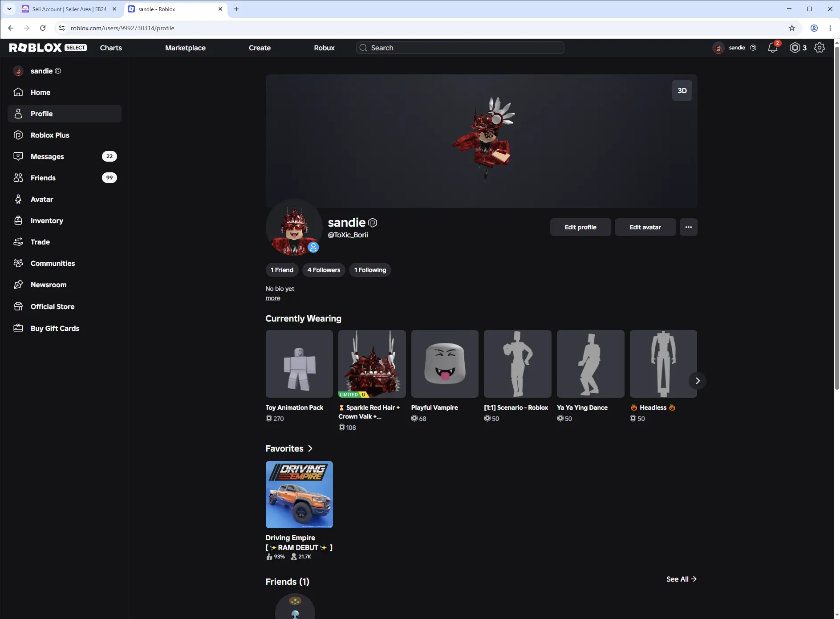Click the Roblox logo in header
840x619 pixels.
[x=36, y=48]
